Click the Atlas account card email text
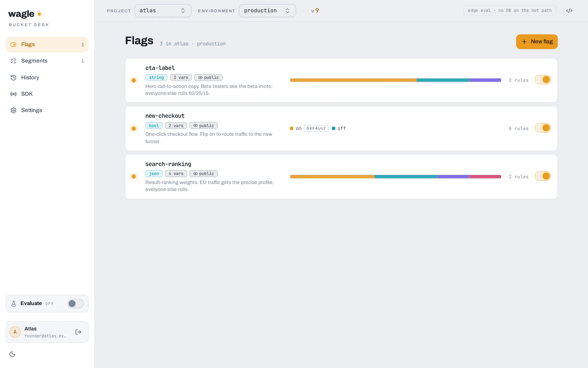 click(x=45, y=336)
